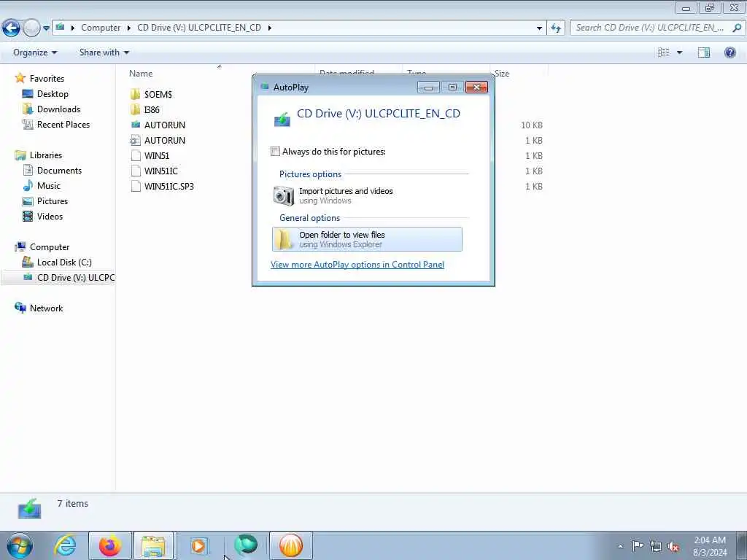The image size is (747, 560).
Task: Select the WIN51IC file
Action: [x=161, y=171]
